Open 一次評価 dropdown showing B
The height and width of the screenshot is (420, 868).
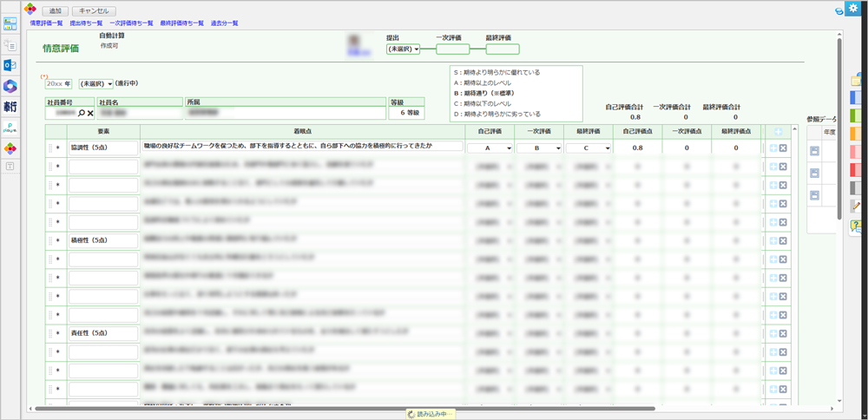539,148
